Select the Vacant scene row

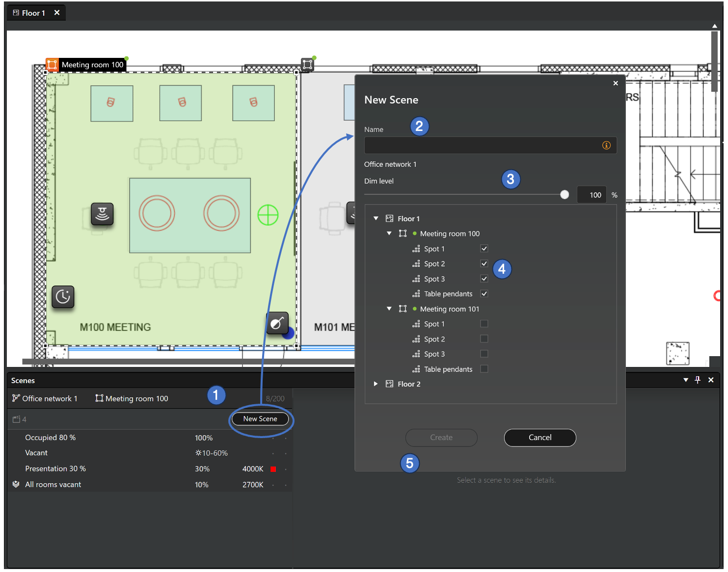[150, 453]
